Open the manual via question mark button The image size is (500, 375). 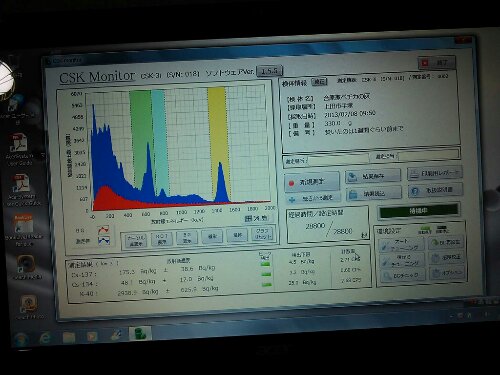[x=435, y=190]
